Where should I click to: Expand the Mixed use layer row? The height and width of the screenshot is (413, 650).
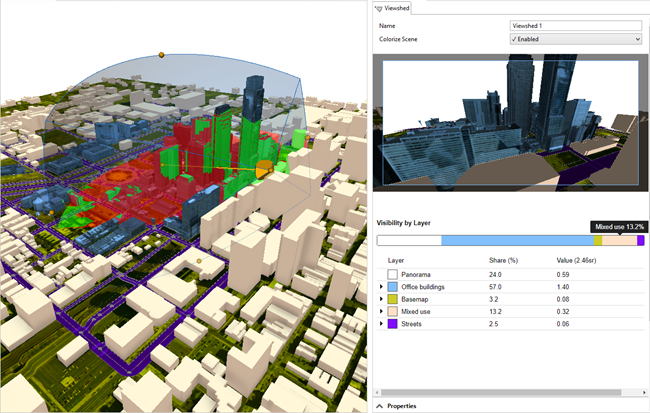[x=381, y=312]
